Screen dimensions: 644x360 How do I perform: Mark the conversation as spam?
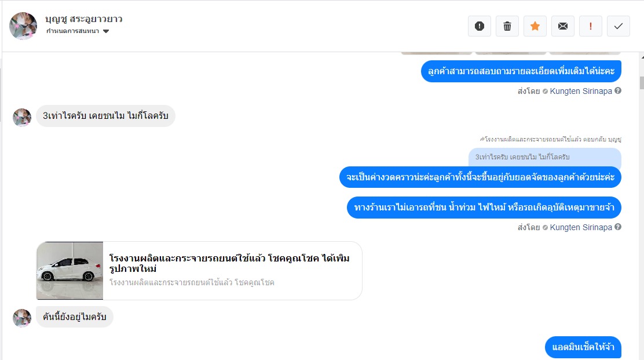(480, 26)
